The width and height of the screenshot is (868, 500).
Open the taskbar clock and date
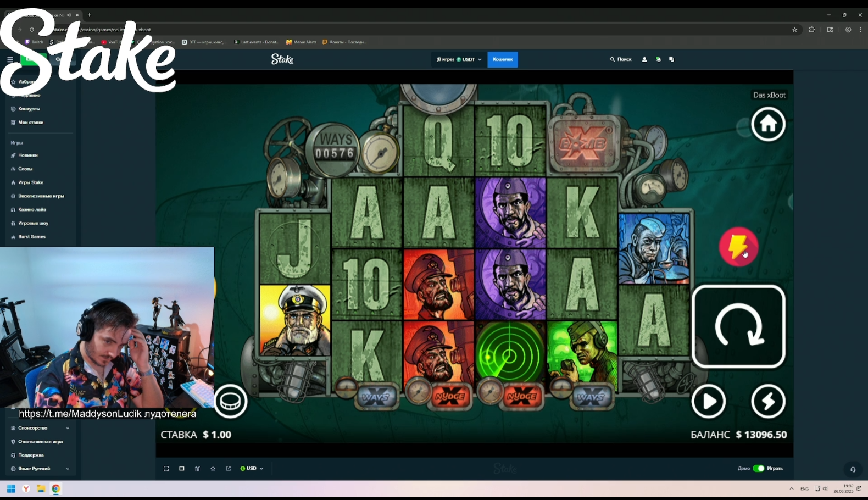click(844, 489)
